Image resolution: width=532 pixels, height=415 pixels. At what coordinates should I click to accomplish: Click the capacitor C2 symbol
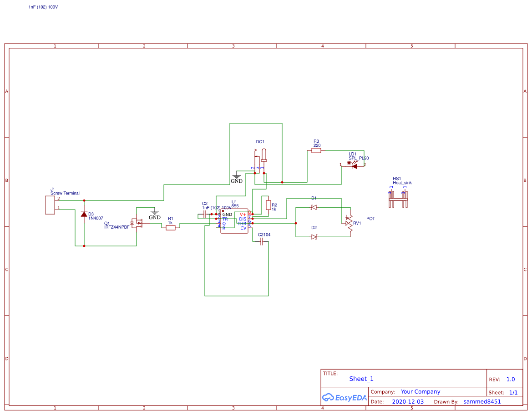pyautogui.click(x=204, y=215)
